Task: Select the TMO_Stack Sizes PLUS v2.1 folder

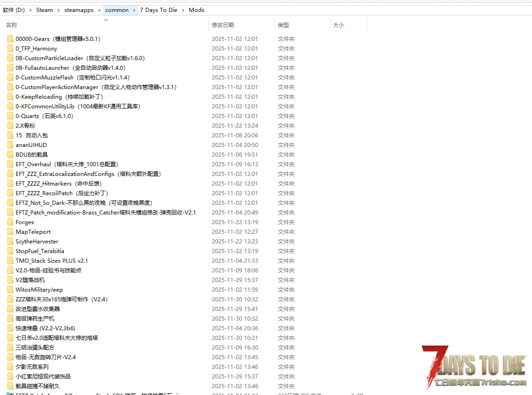Action: tap(51, 261)
